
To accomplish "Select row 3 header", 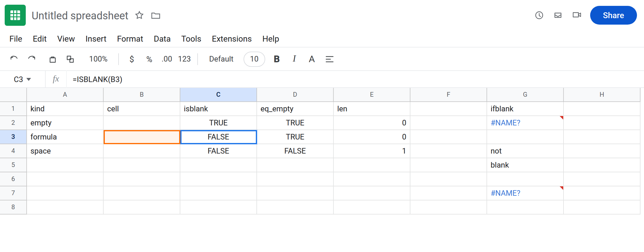I will click(13, 137).
